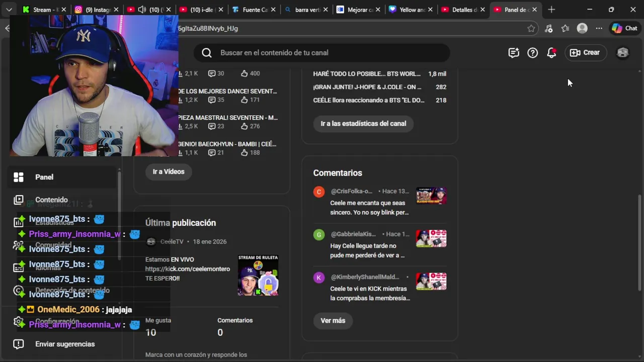
Task: Open the browser profile icon
Action: point(582,29)
